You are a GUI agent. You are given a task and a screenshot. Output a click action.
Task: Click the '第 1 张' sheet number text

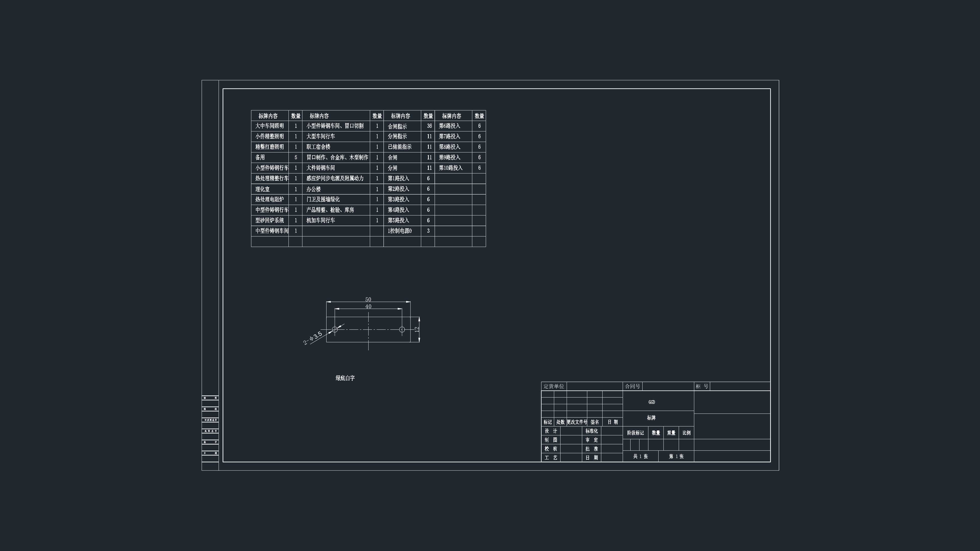tap(676, 457)
